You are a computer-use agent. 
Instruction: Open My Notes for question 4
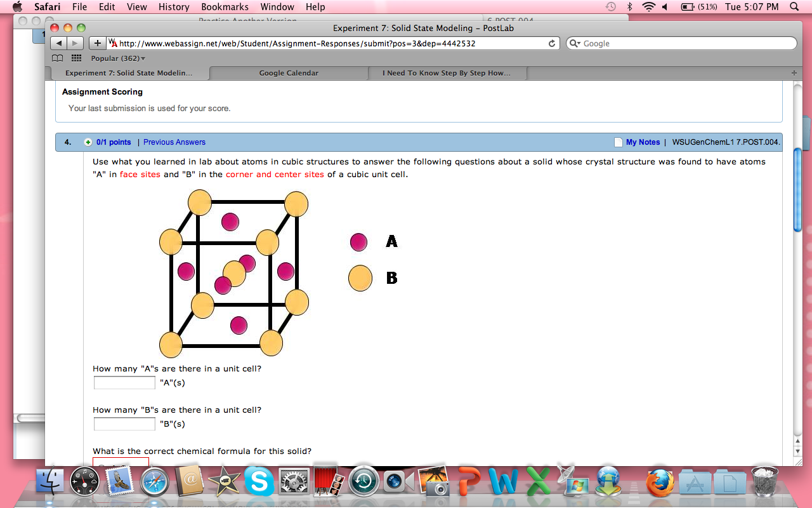coord(644,142)
